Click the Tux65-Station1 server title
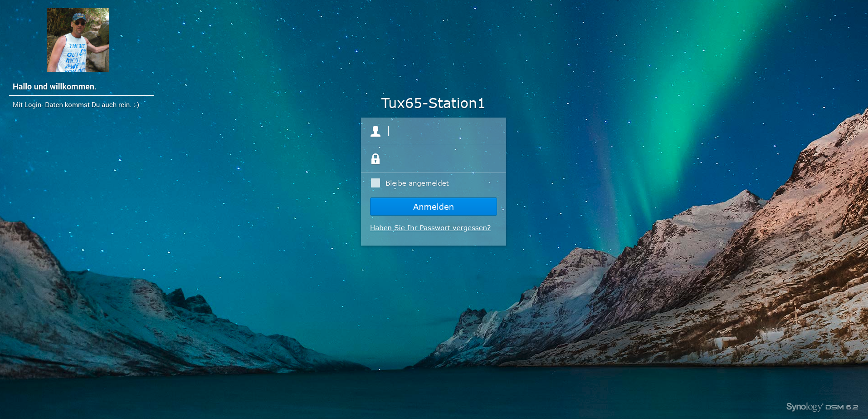 [433, 104]
